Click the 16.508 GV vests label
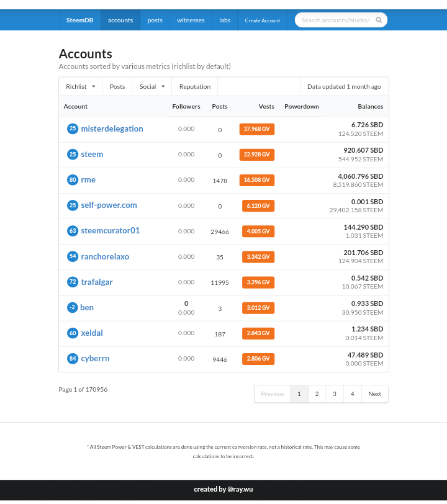The width and height of the screenshot is (447, 504). coord(256,179)
